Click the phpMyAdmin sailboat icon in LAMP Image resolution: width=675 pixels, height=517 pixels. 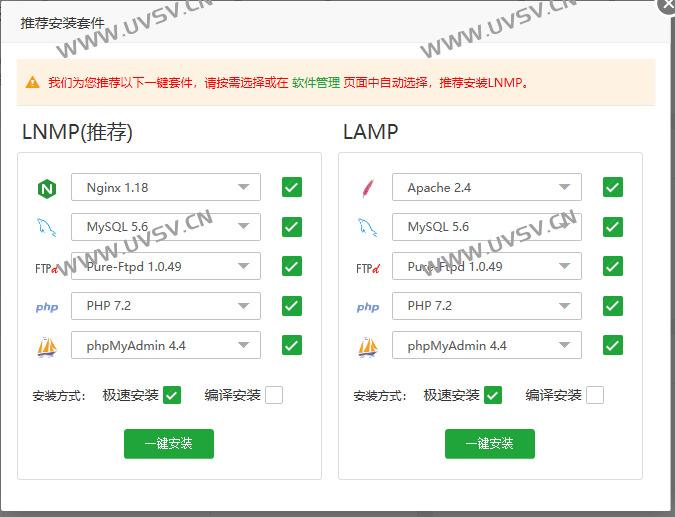click(368, 347)
